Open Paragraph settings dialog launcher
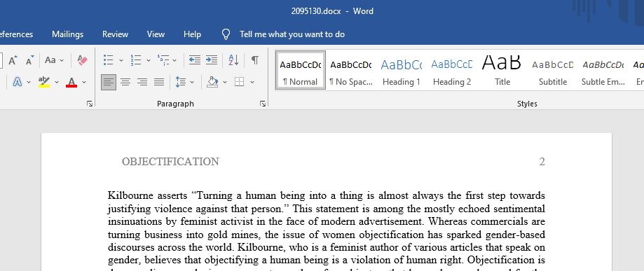 263,104
